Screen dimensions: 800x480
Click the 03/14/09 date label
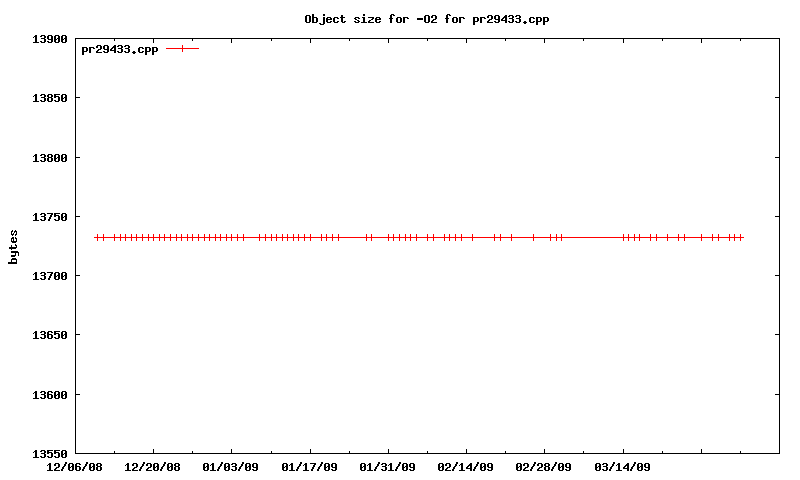(x=622, y=467)
